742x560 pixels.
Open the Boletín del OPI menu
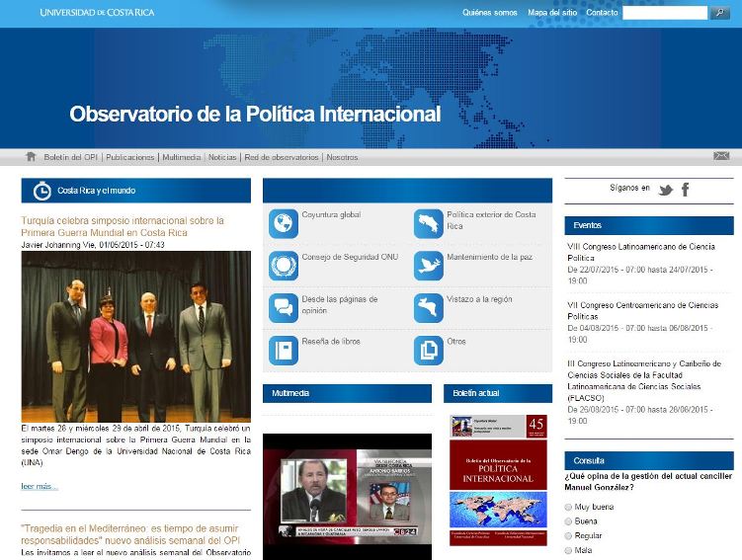70,157
